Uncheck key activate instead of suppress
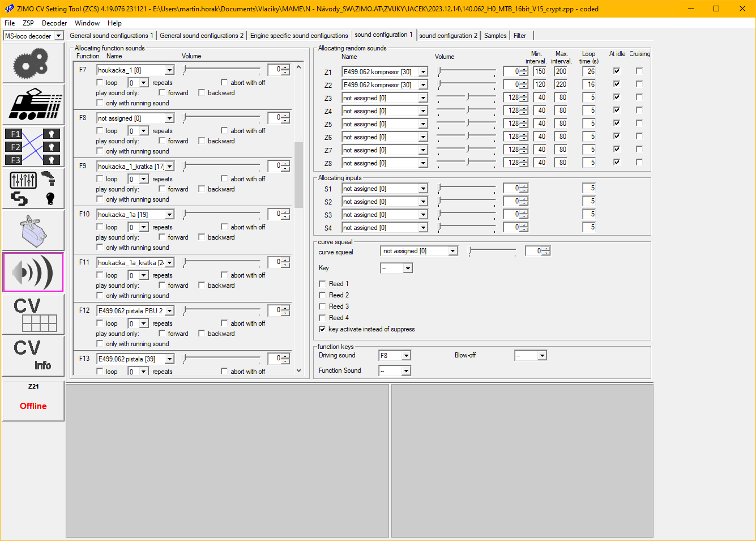This screenshot has width=756, height=541. pyautogui.click(x=322, y=329)
